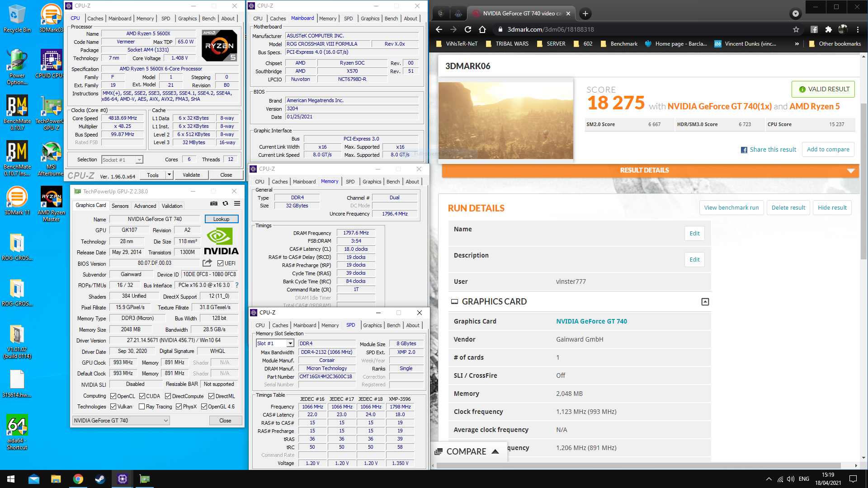Image resolution: width=868 pixels, height=488 pixels.
Task: Open the Chrome profile avatar
Action: (x=843, y=29)
